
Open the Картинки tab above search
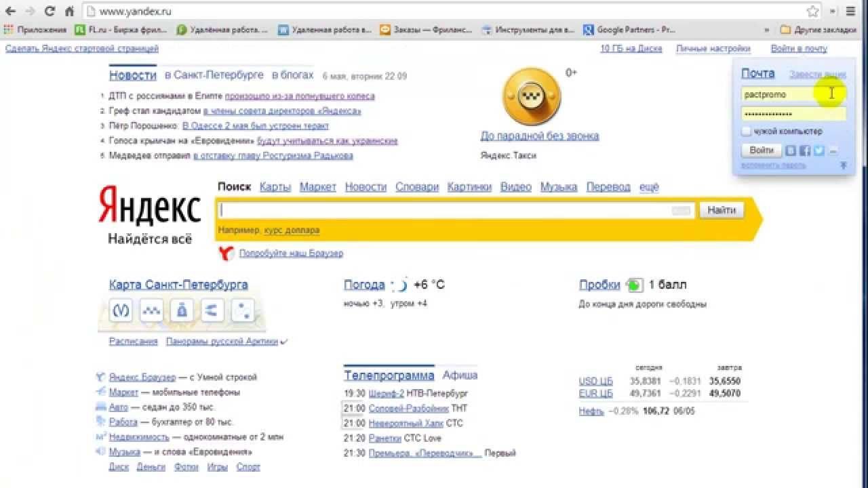469,187
